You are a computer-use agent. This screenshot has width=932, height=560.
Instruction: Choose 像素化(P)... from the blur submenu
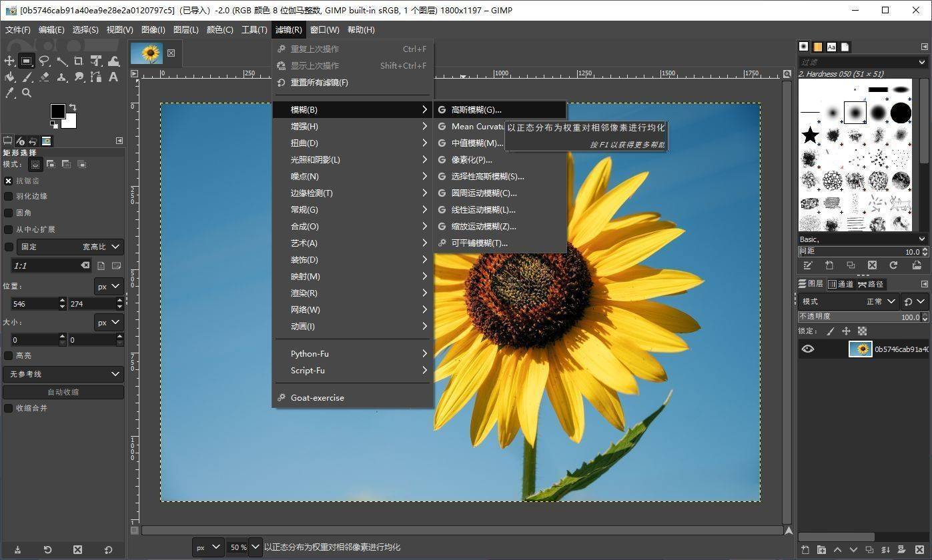(x=500, y=159)
